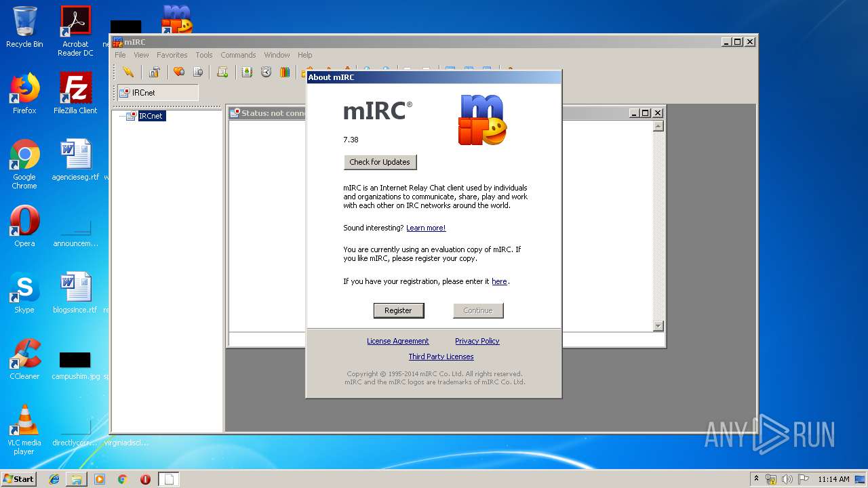Open mIRC Options hammer toolbar icon
This screenshot has height=488, width=868.
pos(155,72)
